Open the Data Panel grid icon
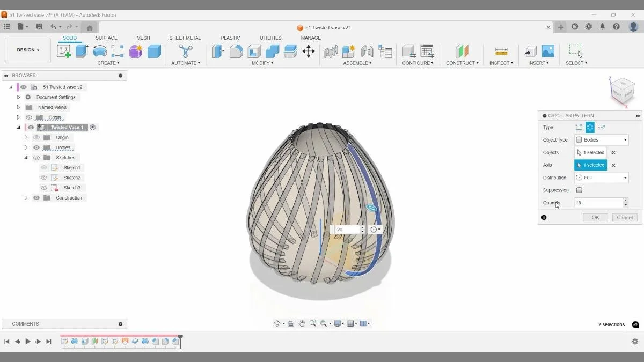The image size is (644, 362). (6, 26)
